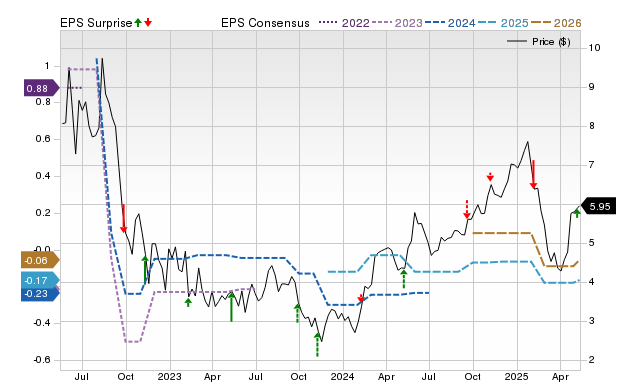The image size is (640, 382).
Task: Click the brown -0.06 value tag
Action: tap(40, 260)
